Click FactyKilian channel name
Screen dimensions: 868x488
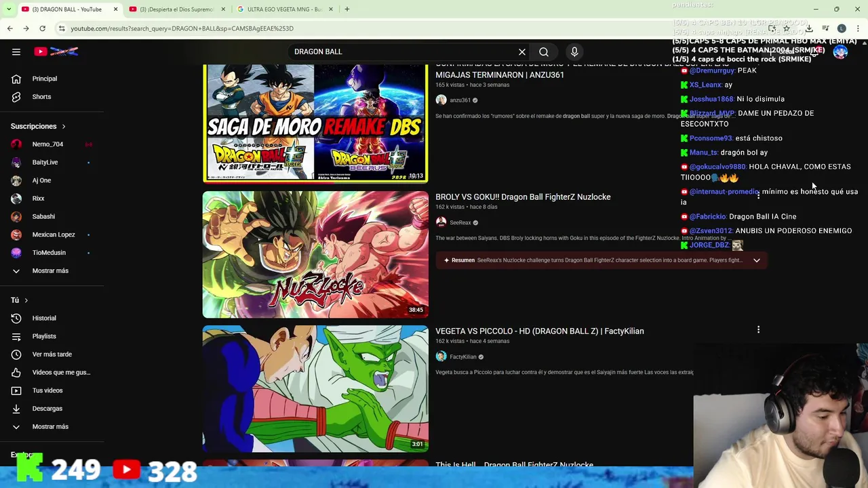click(462, 357)
